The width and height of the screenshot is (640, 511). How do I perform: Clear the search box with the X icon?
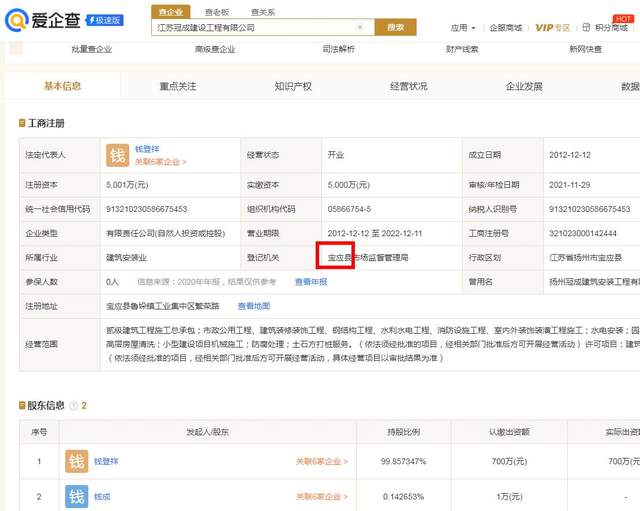pyautogui.click(x=360, y=27)
